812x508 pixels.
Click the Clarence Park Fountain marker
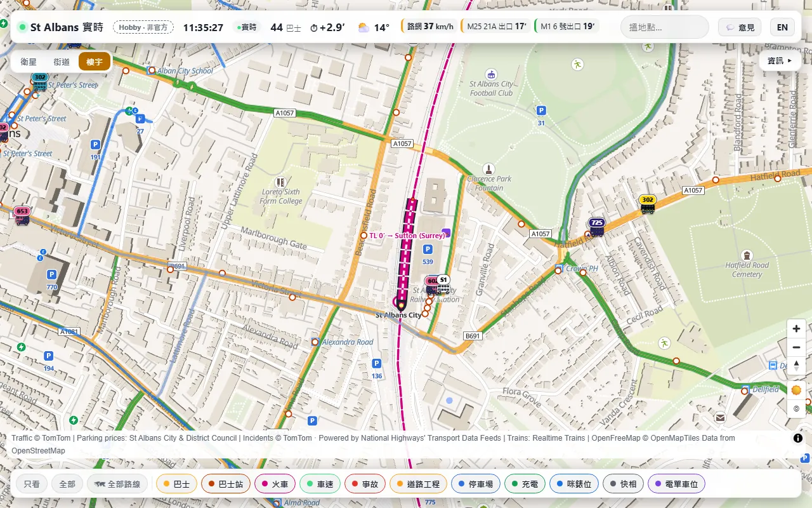tap(488, 170)
